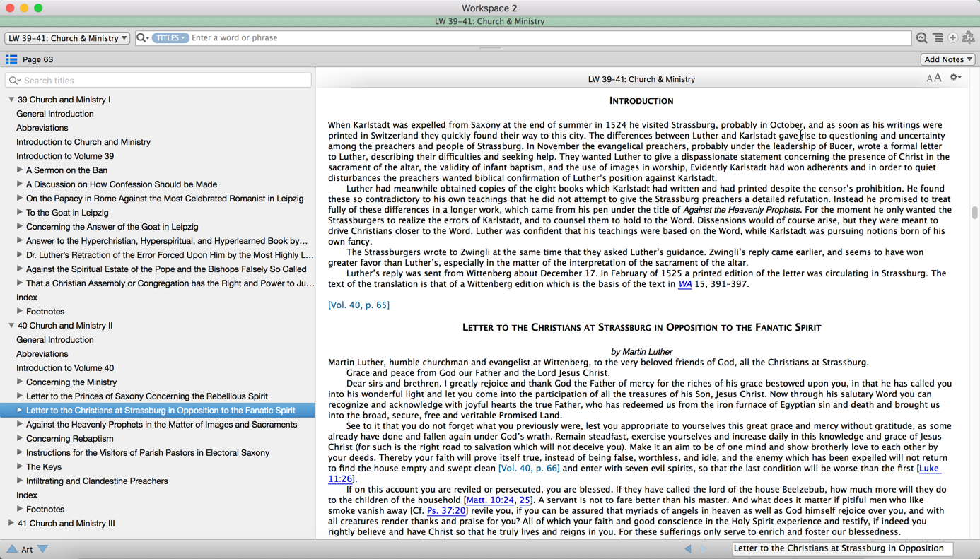980x559 pixels.
Task: Select Index under volume 40
Action: point(27,495)
